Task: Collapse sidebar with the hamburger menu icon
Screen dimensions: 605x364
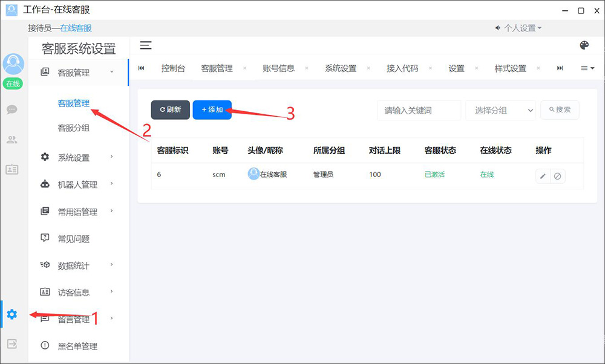Action: tap(146, 45)
